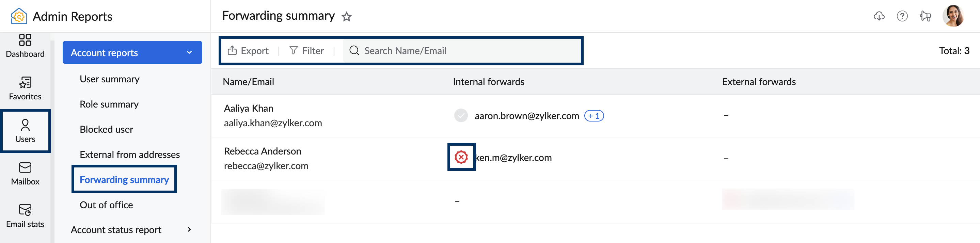Viewport: 980px width, 243px height.
Task: Open the Filter options
Action: [x=306, y=51]
